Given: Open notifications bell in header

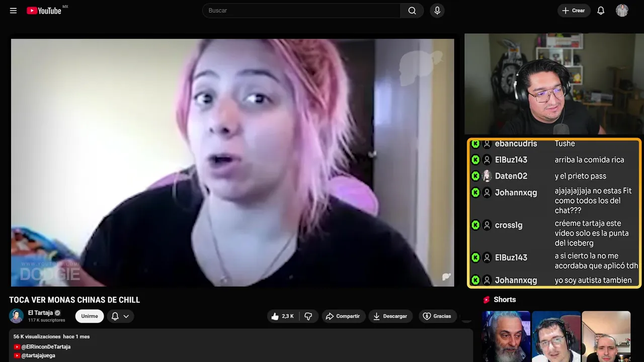Looking at the screenshot, I should (x=601, y=11).
